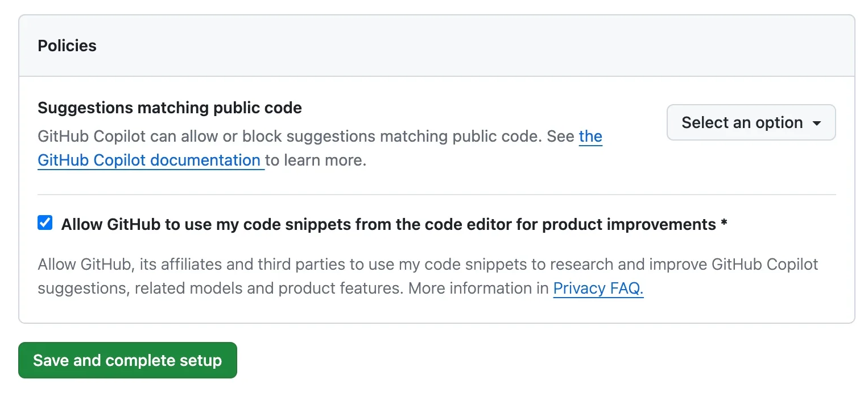The image size is (868, 412).
Task: Click the 'Policies' section heading
Action: [67, 46]
